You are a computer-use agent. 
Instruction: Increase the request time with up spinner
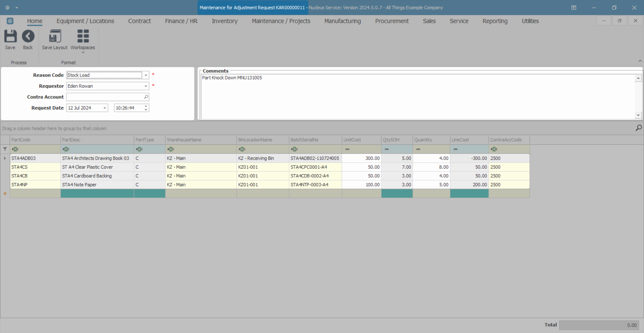(x=146, y=106)
